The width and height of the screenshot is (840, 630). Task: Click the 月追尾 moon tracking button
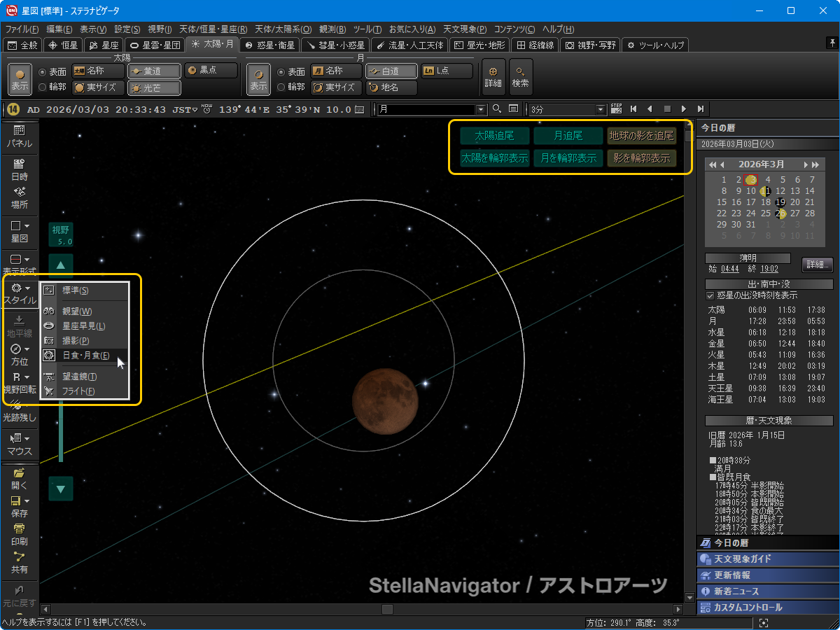(x=568, y=136)
